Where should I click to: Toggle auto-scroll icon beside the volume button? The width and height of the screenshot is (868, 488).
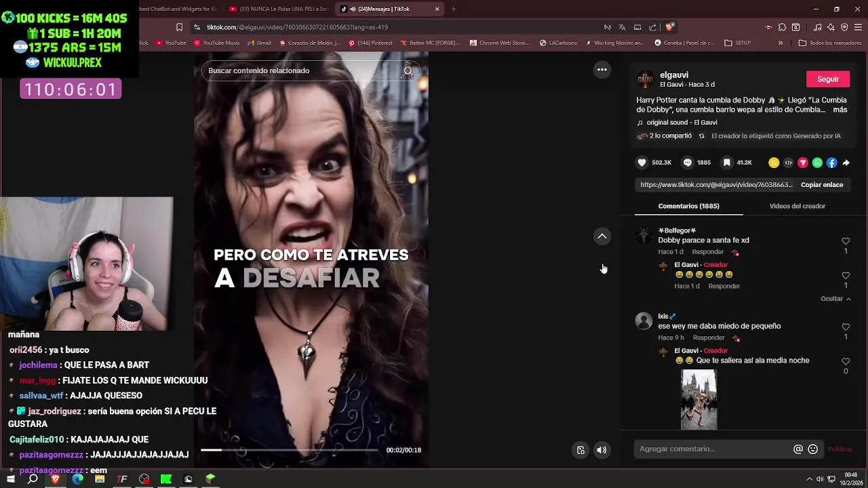coord(580,450)
